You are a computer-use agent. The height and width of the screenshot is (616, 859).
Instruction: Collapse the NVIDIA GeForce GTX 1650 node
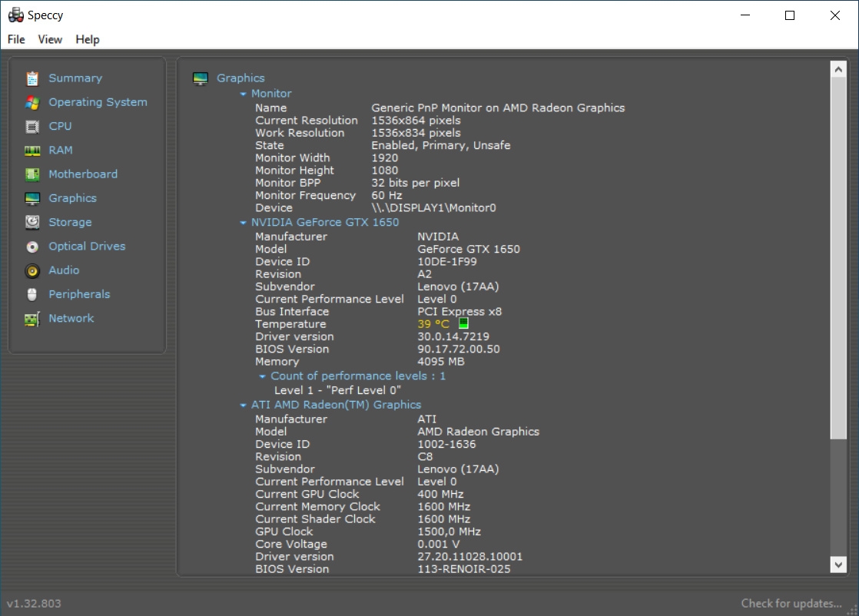coord(244,223)
